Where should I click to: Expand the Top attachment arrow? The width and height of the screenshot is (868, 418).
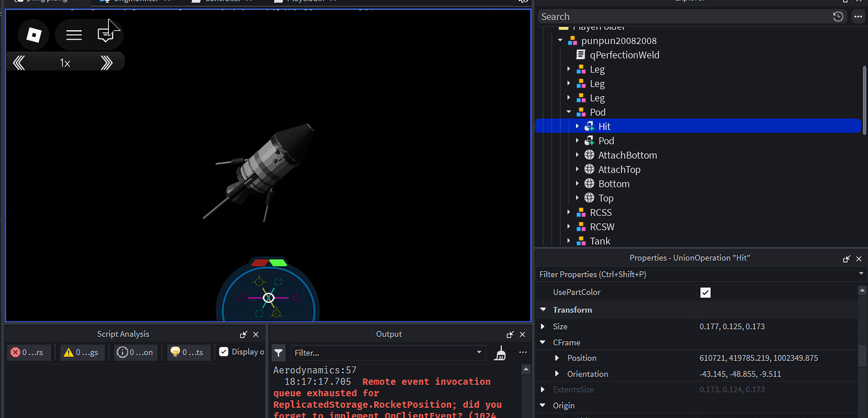577,198
